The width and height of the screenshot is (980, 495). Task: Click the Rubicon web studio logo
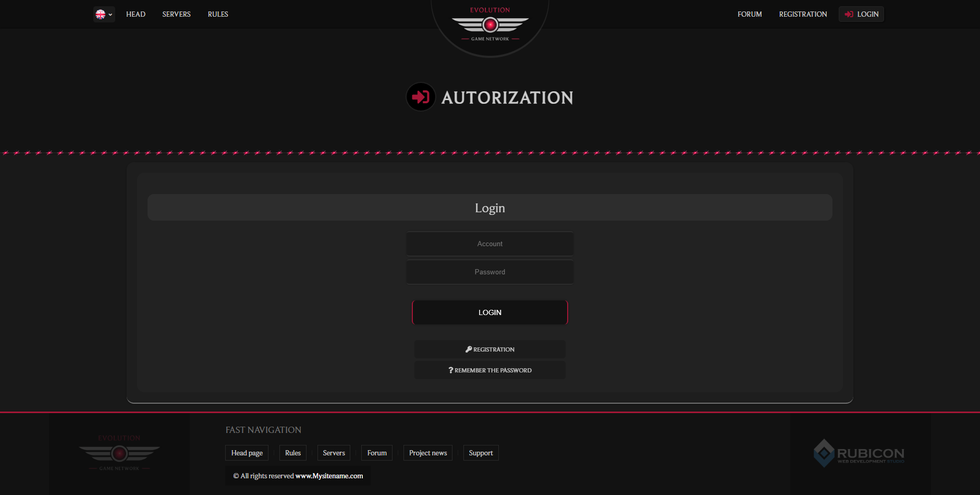pos(858,453)
